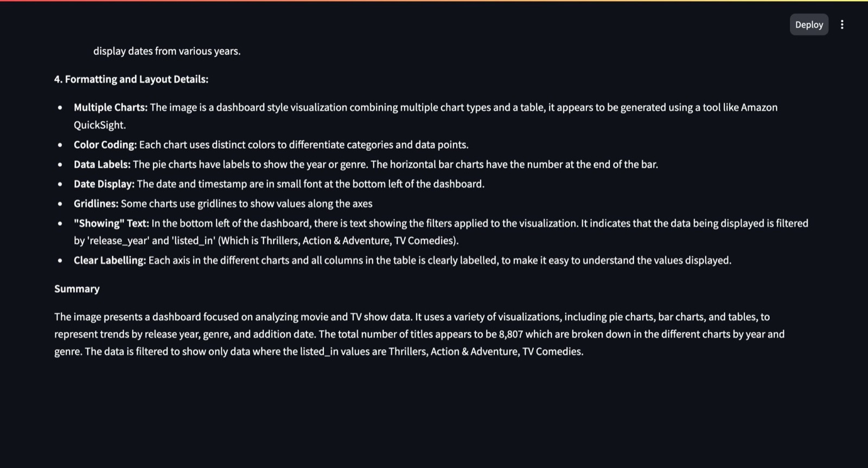The width and height of the screenshot is (868, 468).
Task: Click the summary's last line starting 'genre. The data'
Action: [319, 352]
